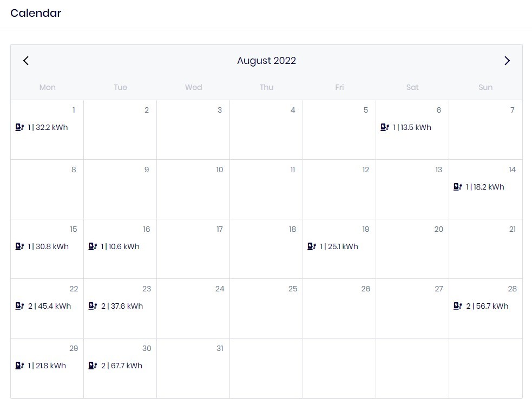Image resolution: width=532 pixels, height=410 pixels.
Task: Click the August 2022 month title
Action: (x=266, y=61)
